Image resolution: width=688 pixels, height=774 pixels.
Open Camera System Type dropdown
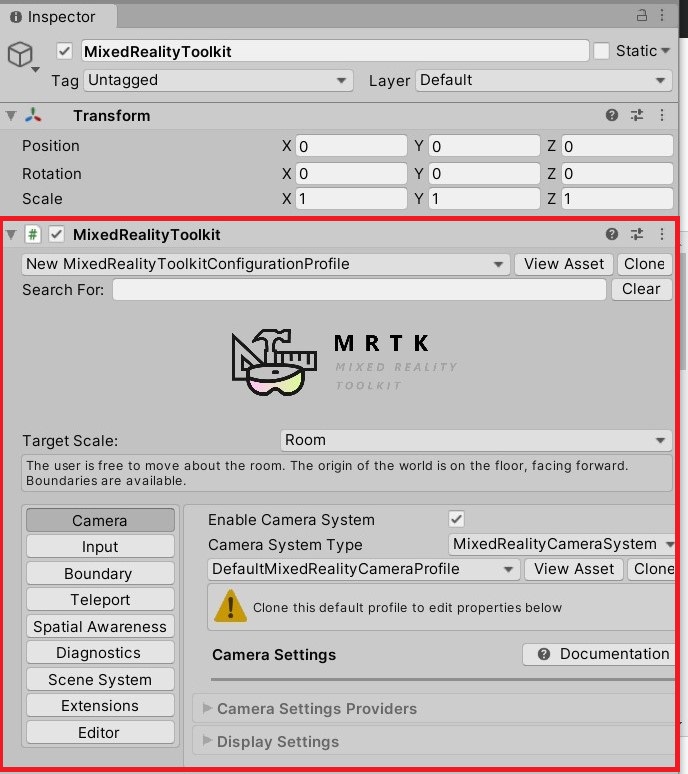pyautogui.click(x=562, y=544)
